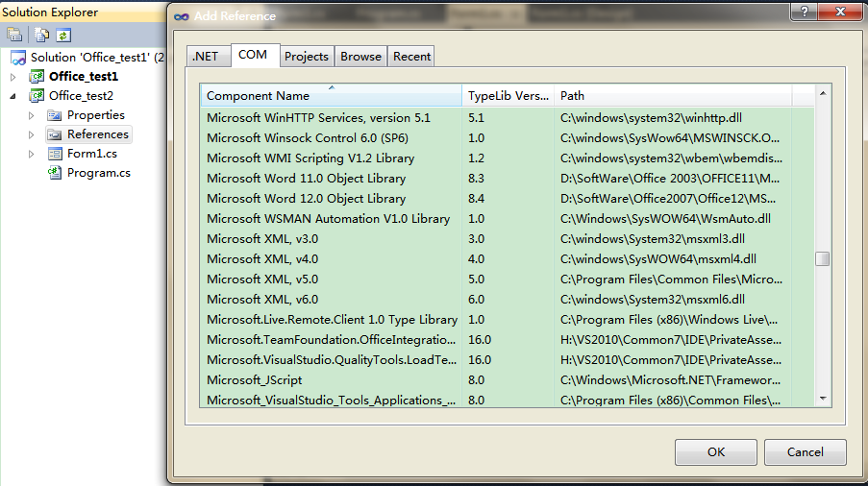The width and height of the screenshot is (868, 486).
Task: Click the Office_test2 project icon
Action: (x=37, y=96)
